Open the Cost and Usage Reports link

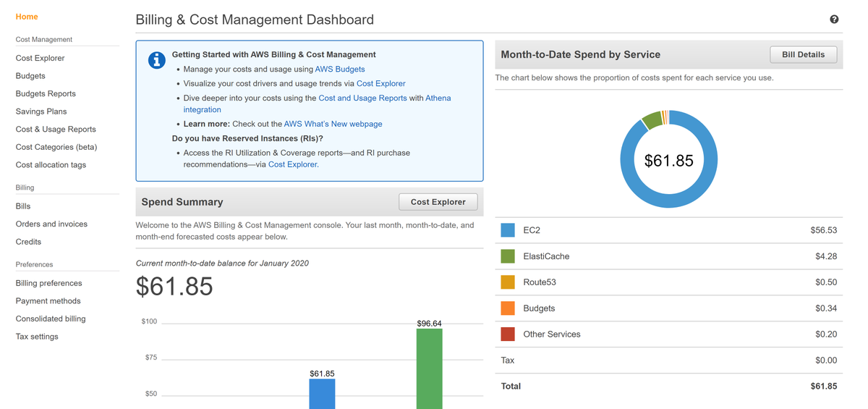tap(362, 98)
